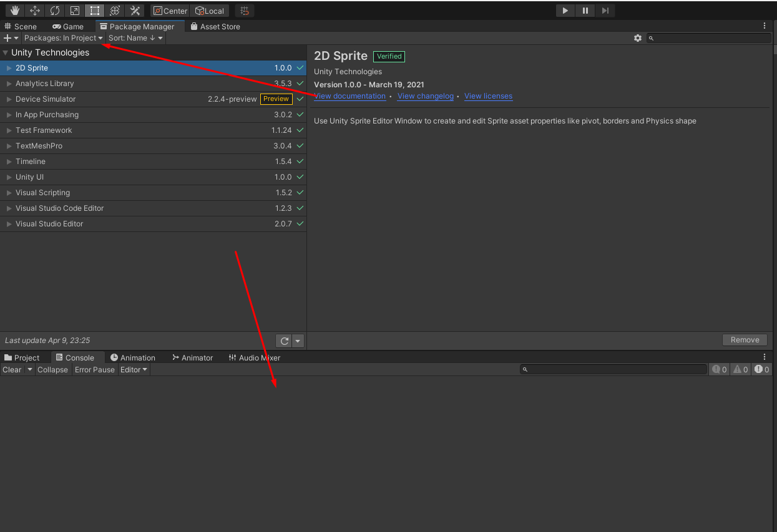Open Package Manager tab options menu

point(765,26)
